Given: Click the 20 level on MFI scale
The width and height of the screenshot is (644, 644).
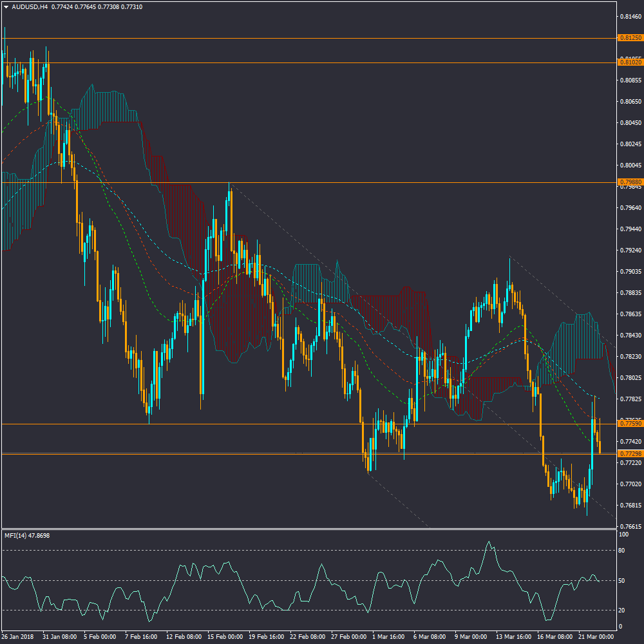Looking at the screenshot, I should pyautogui.click(x=622, y=610).
